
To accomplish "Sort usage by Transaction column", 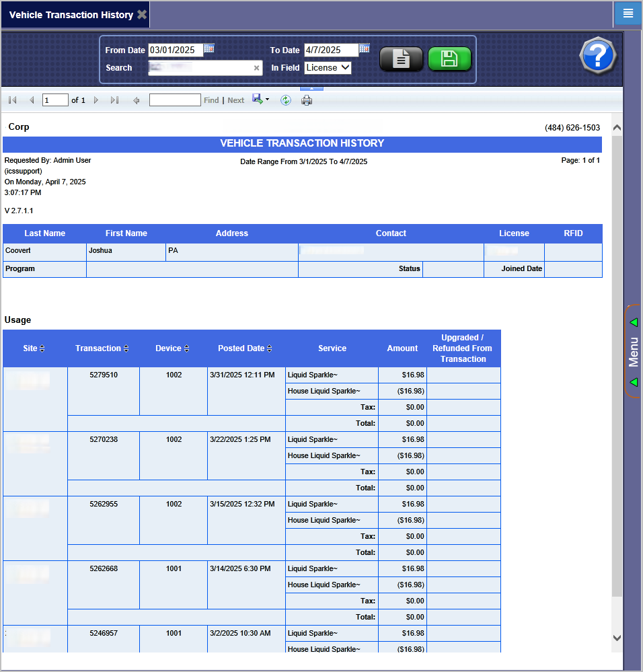I will pyautogui.click(x=126, y=348).
